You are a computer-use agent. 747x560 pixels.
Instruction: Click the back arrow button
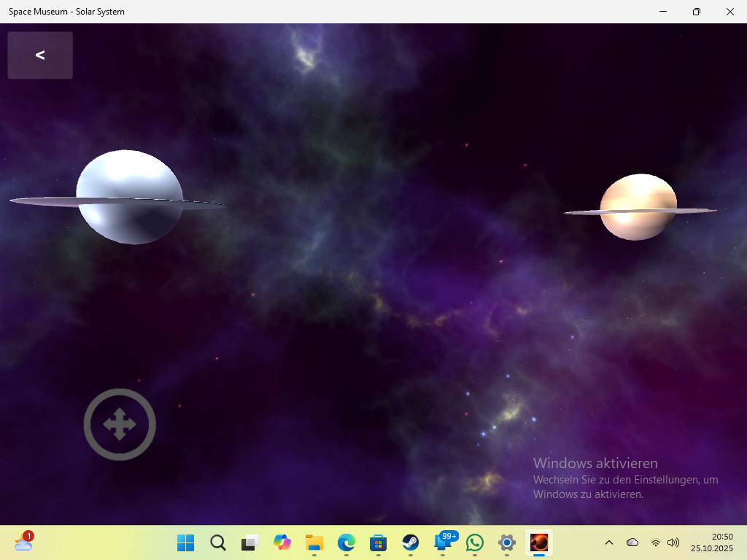(40, 55)
